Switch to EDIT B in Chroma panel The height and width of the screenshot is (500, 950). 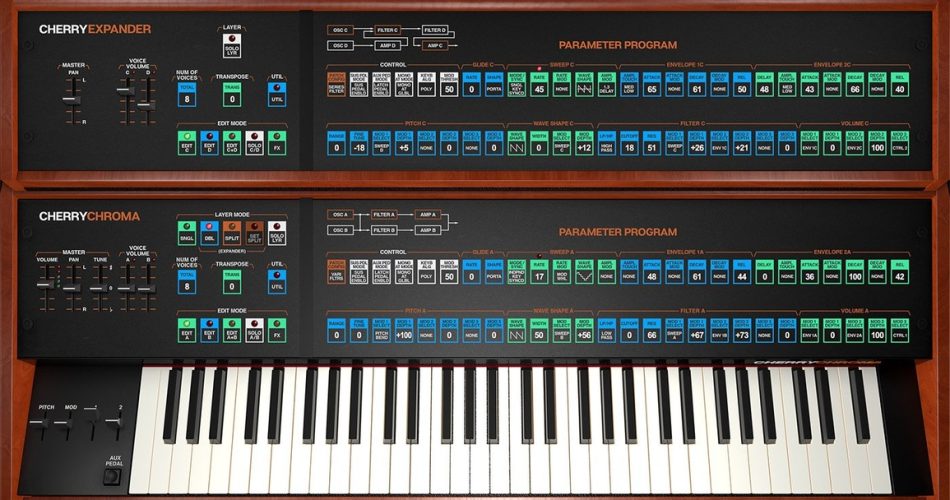coord(209,330)
